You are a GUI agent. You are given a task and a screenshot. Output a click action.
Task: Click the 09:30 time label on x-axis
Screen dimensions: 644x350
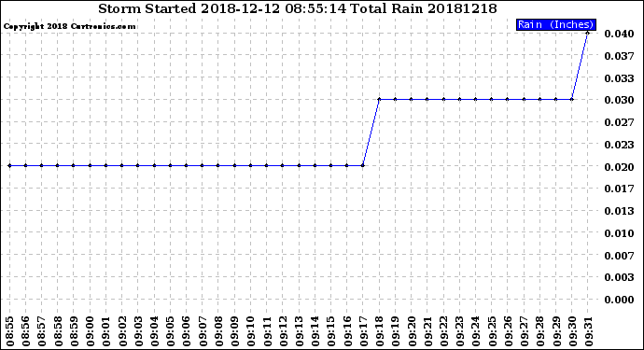[x=572, y=331]
